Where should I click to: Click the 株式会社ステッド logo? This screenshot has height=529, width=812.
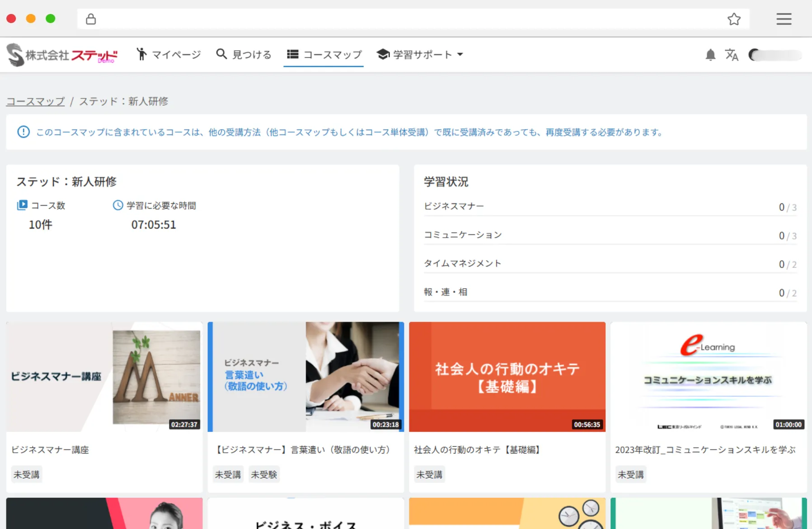pos(62,55)
